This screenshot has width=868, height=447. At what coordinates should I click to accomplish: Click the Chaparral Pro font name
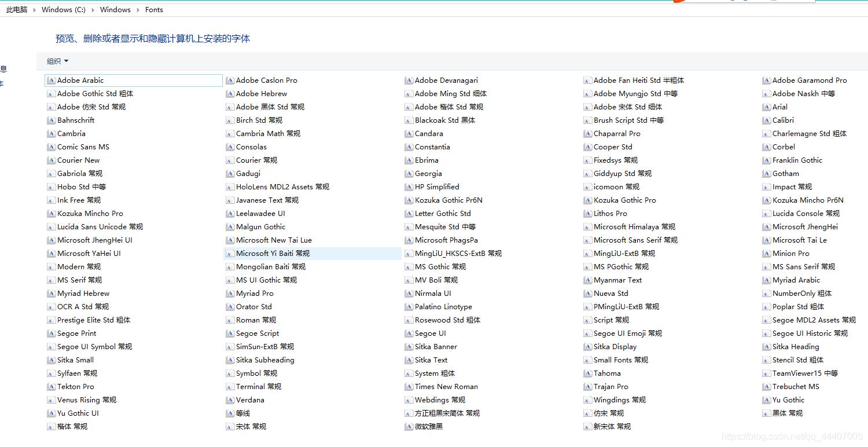[x=617, y=134]
